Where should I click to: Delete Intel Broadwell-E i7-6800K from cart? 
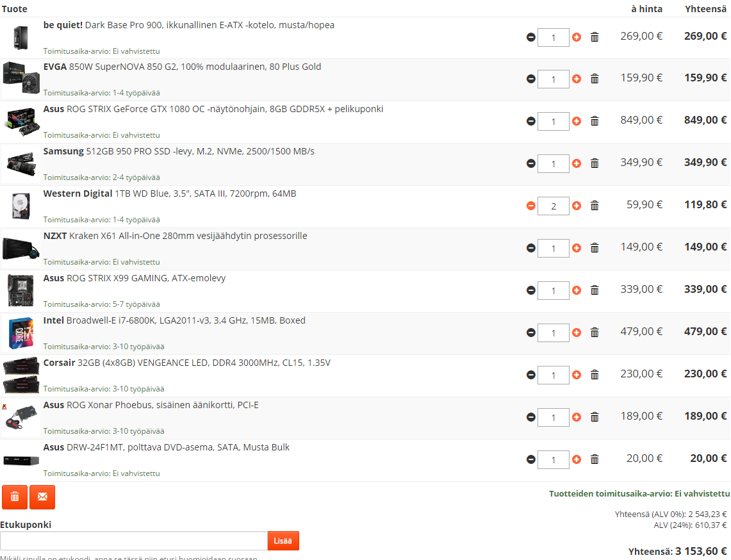[x=595, y=333]
